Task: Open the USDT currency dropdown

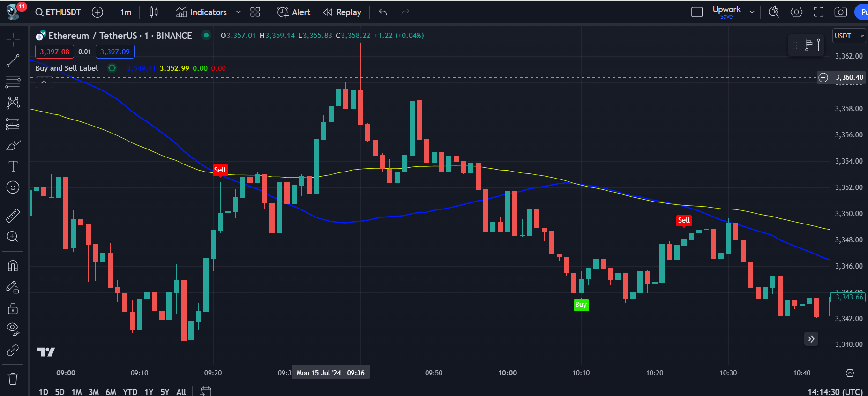Action: [849, 36]
